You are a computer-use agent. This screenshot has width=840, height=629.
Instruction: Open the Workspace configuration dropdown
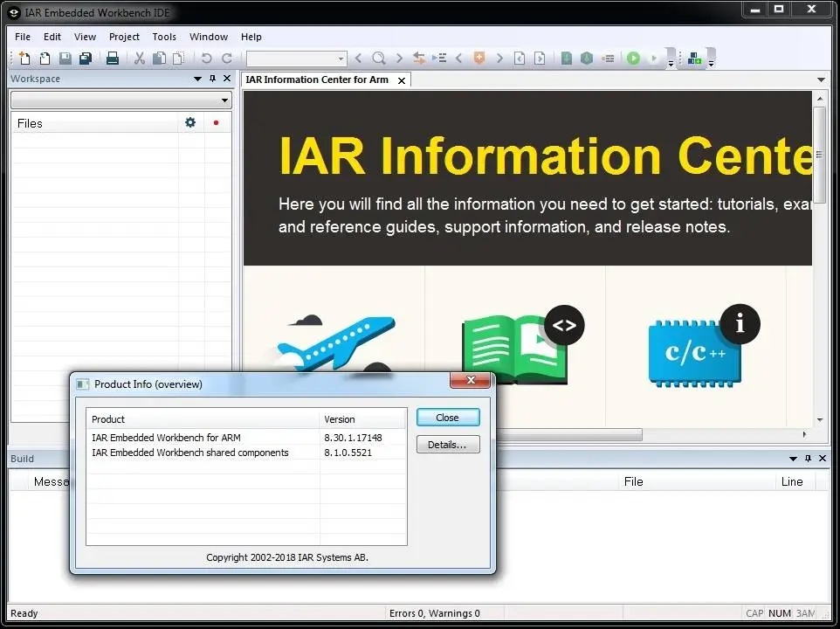click(224, 100)
